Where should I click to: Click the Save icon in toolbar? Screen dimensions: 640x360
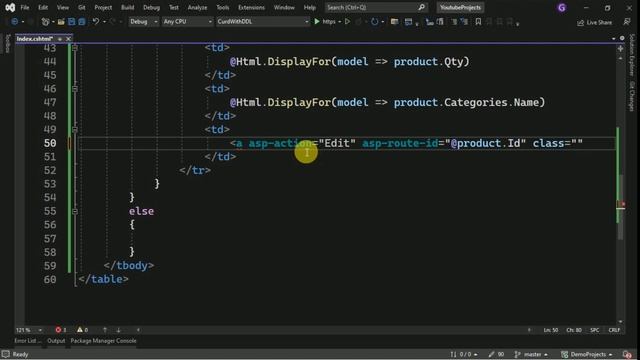[x=71, y=22]
